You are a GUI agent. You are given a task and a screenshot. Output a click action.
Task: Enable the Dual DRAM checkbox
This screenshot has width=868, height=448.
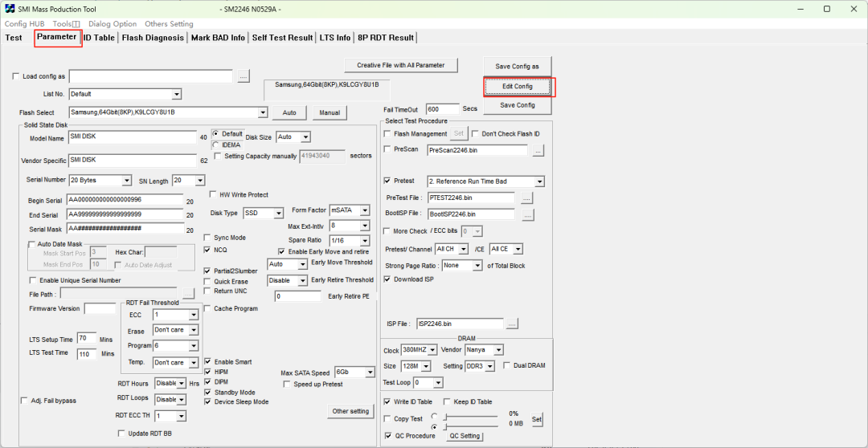(x=507, y=365)
